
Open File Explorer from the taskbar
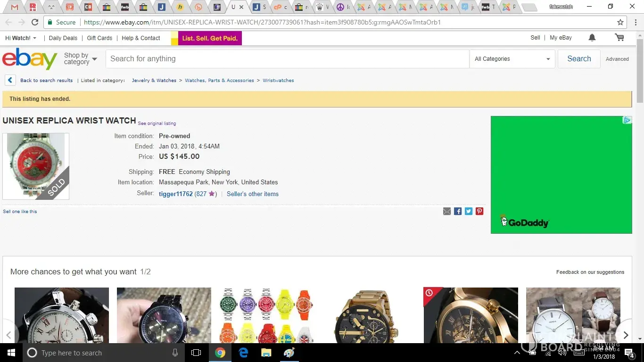coord(266,353)
